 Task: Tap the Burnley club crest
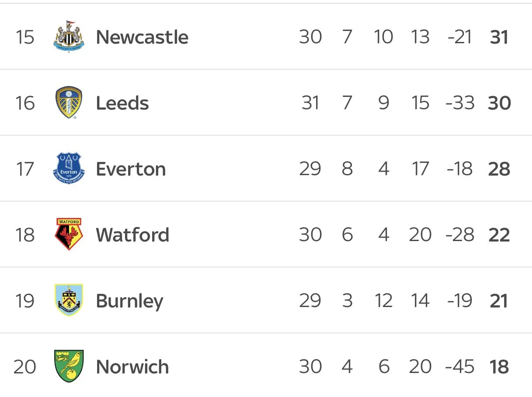[69, 300]
